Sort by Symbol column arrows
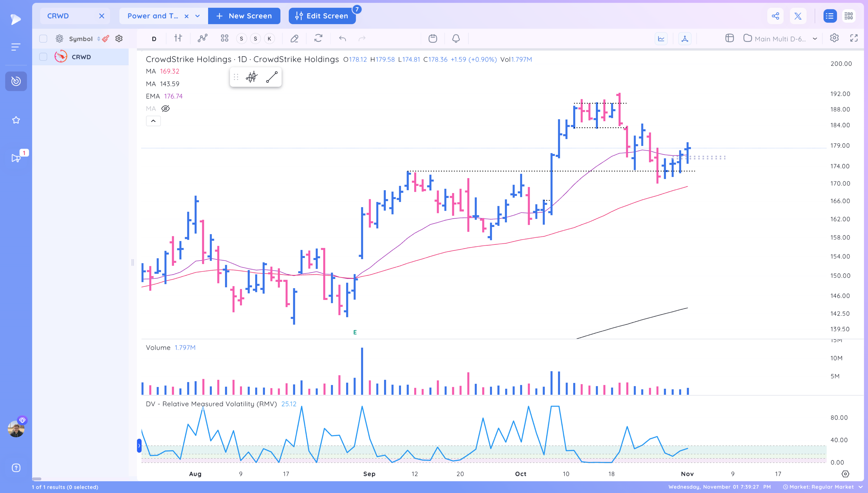This screenshot has width=868, height=493. [99, 39]
